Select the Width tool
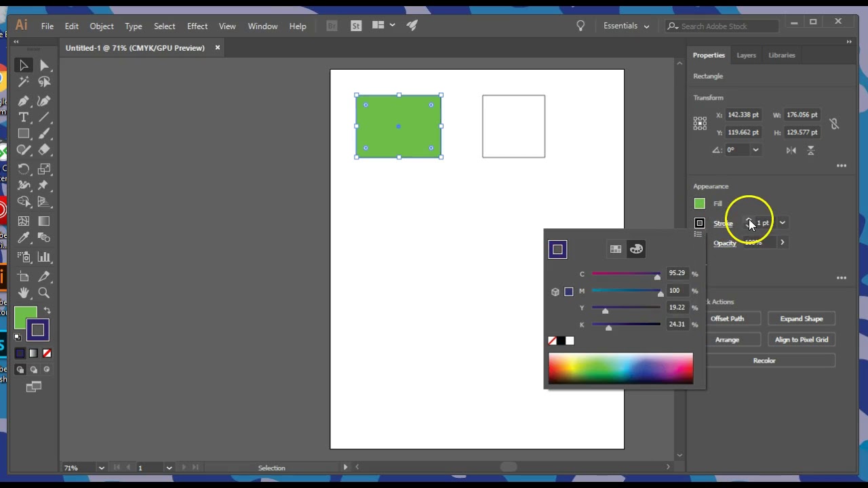This screenshot has width=868, height=488. (24, 185)
